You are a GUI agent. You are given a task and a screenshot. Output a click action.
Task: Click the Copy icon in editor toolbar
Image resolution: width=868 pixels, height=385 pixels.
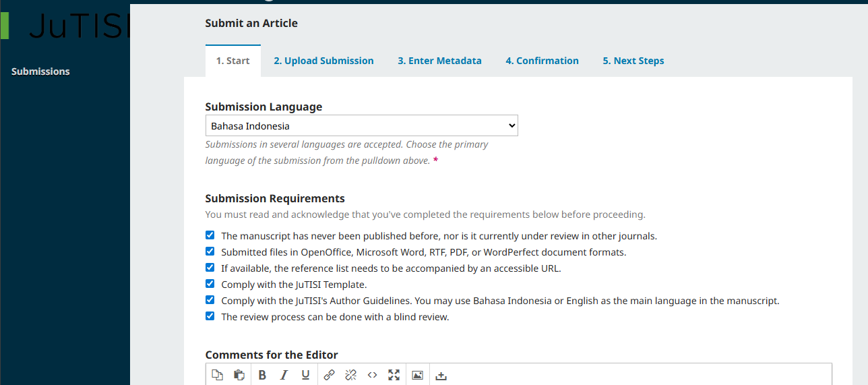pyautogui.click(x=217, y=375)
